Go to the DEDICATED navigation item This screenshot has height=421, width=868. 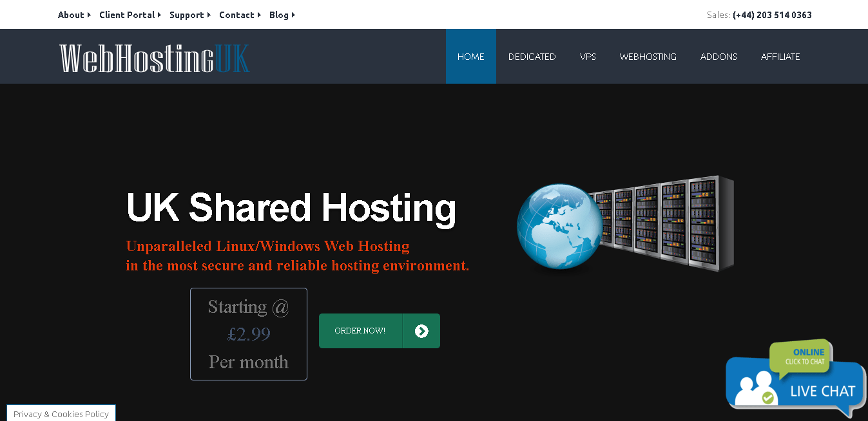point(532,57)
